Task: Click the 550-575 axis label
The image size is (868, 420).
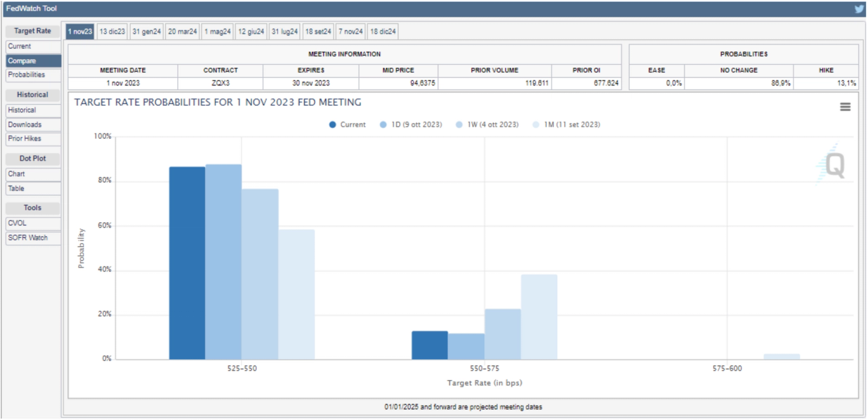Action: (x=484, y=369)
